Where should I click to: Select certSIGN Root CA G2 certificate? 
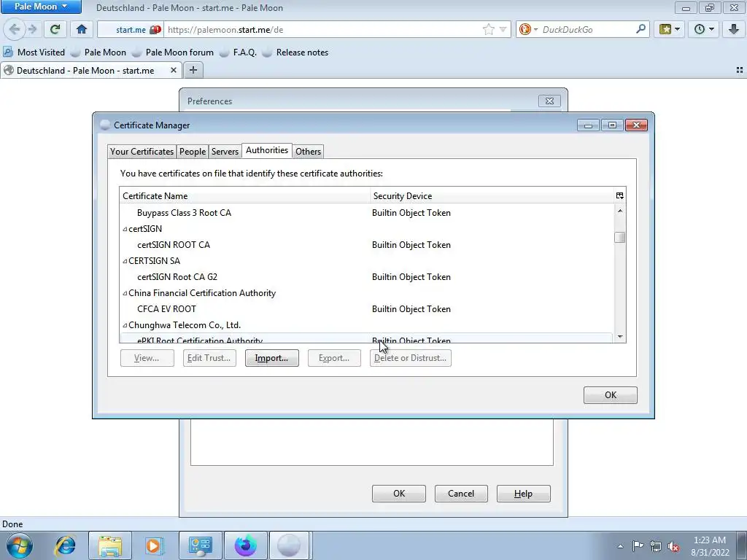(x=366, y=276)
